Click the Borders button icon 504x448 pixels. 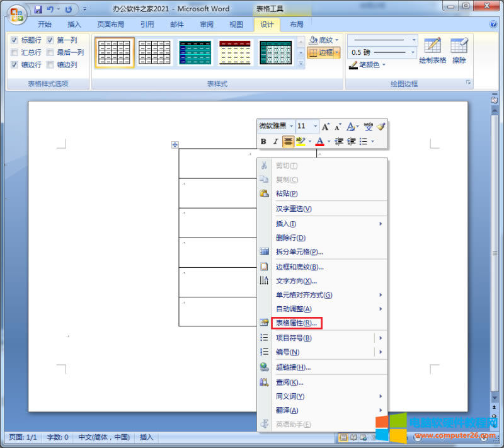(313, 53)
